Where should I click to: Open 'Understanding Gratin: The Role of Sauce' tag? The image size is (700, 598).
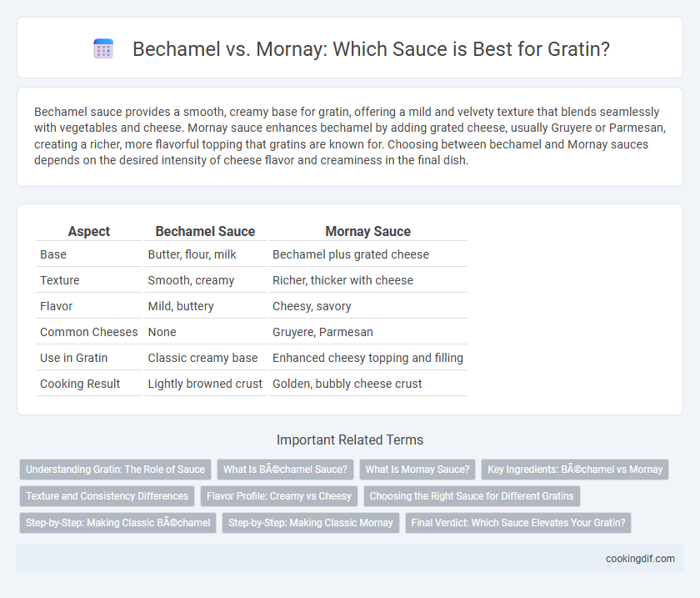tap(115, 470)
